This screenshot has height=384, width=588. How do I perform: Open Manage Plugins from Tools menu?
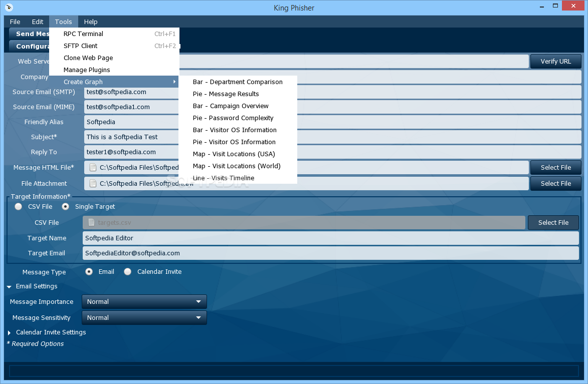tap(114, 70)
